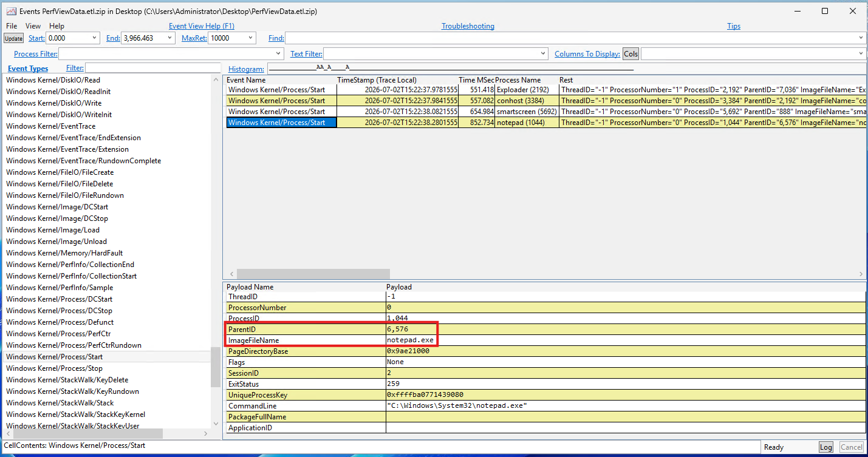
Task: Click the Process Filter link
Action: (x=35, y=54)
